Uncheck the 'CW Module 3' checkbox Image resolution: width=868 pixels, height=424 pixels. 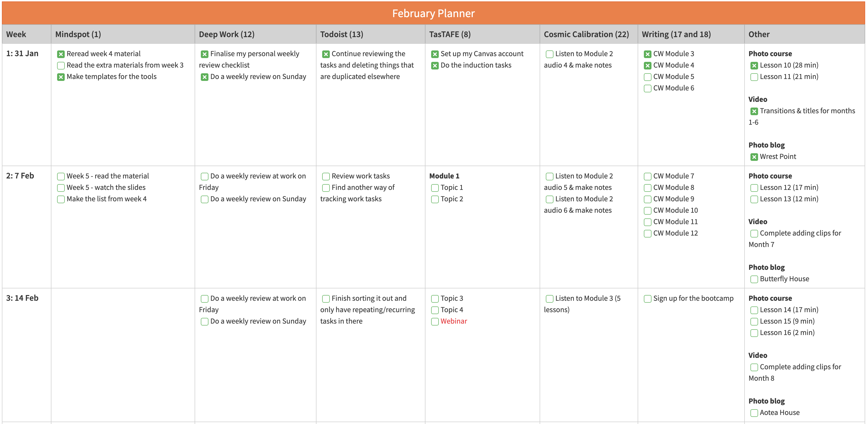tap(647, 54)
